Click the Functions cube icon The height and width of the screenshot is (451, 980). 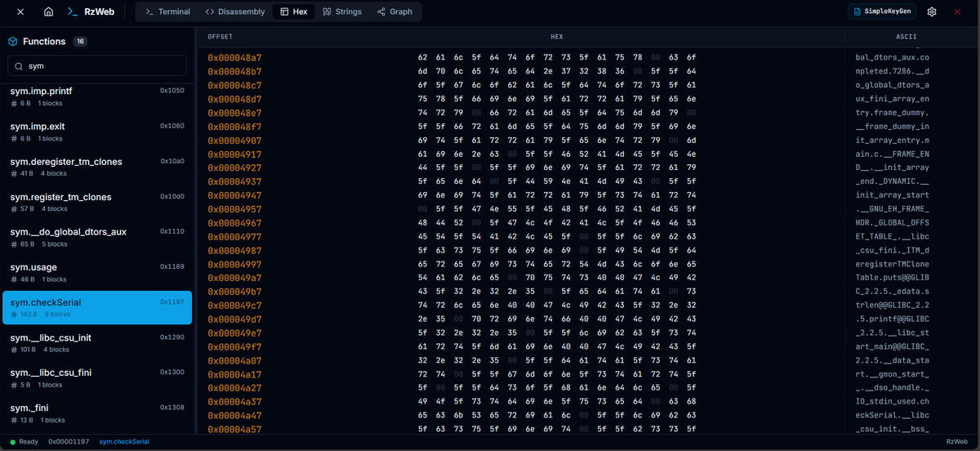[x=13, y=42]
